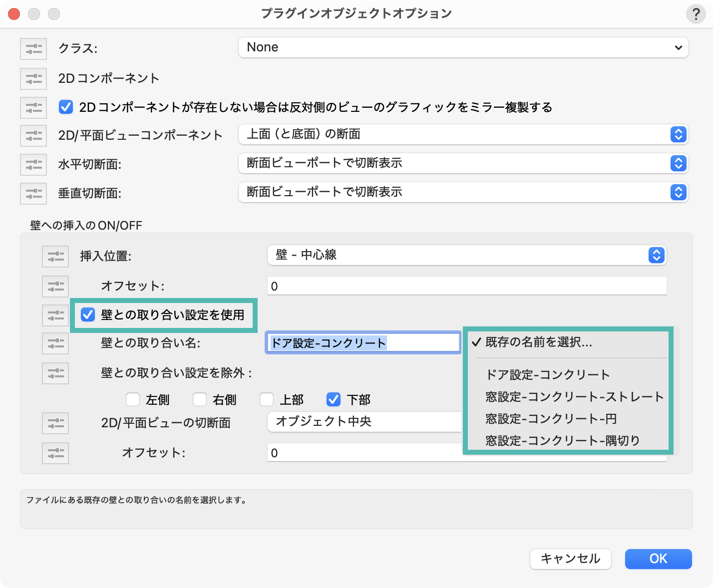Open the オブジェクト中央 cut-plane dropdown

(365, 422)
